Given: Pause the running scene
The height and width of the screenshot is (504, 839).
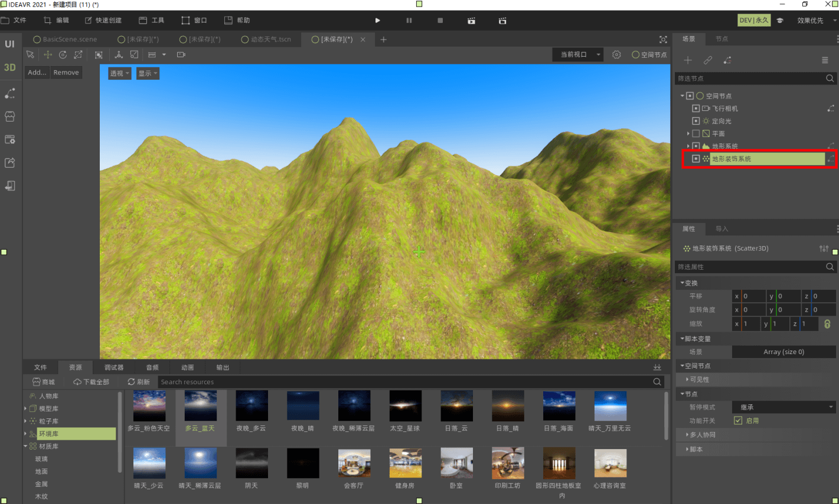Looking at the screenshot, I should pyautogui.click(x=409, y=20).
